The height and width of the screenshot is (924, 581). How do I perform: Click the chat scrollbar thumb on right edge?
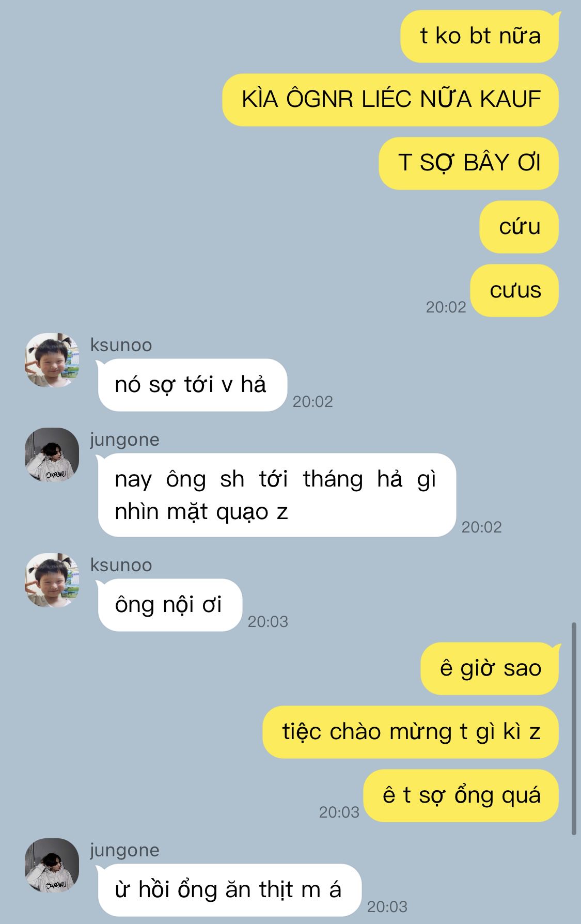(574, 729)
